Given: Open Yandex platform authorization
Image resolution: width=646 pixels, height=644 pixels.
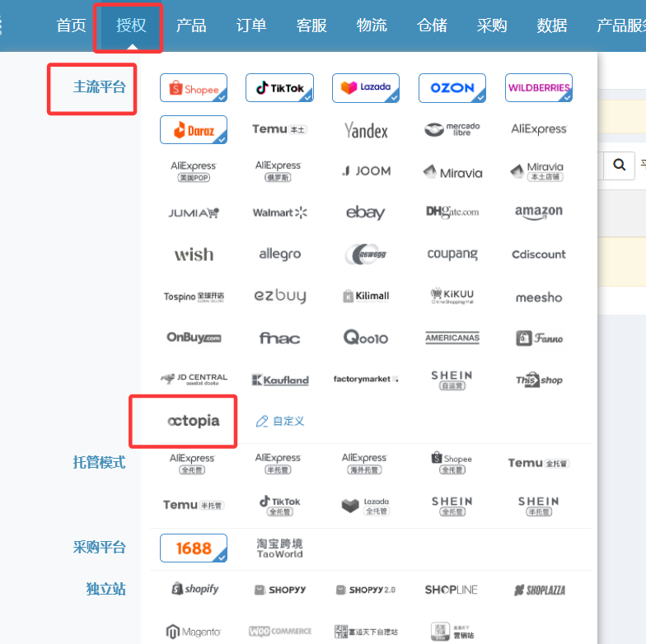Looking at the screenshot, I should click(366, 130).
